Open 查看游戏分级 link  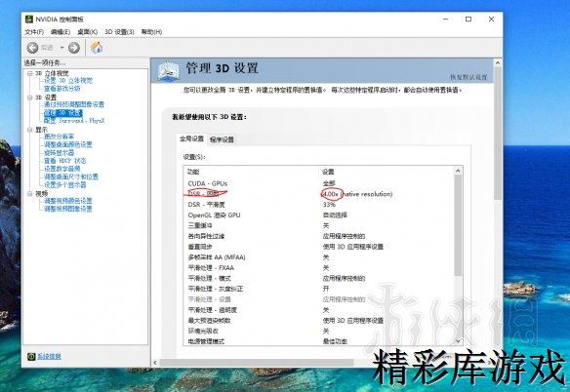pos(62,89)
